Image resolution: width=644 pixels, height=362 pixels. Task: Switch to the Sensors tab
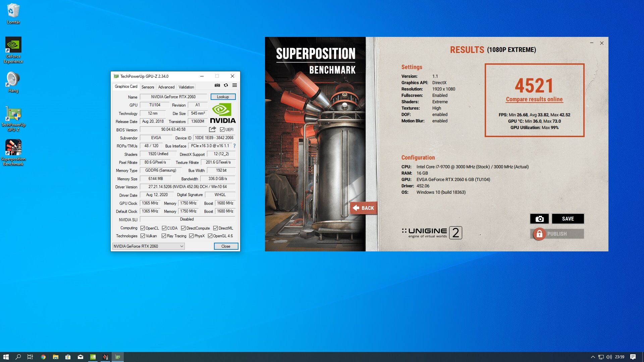(x=148, y=87)
